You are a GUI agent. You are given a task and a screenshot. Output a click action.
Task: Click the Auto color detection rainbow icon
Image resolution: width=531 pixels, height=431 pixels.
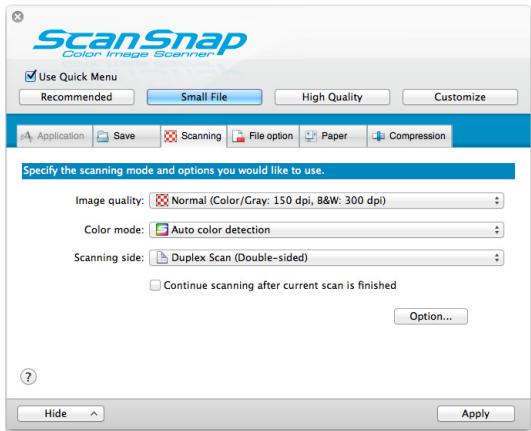tap(162, 230)
